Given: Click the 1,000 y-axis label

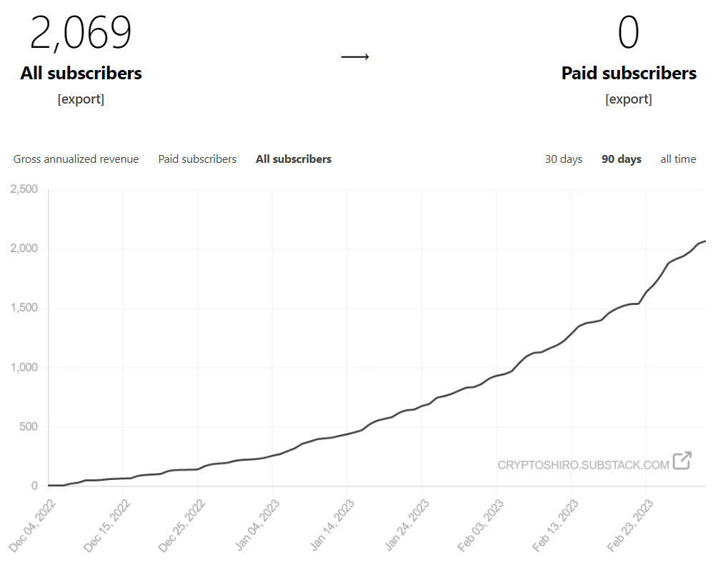Looking at the screenshot, I should pos(24,368).
